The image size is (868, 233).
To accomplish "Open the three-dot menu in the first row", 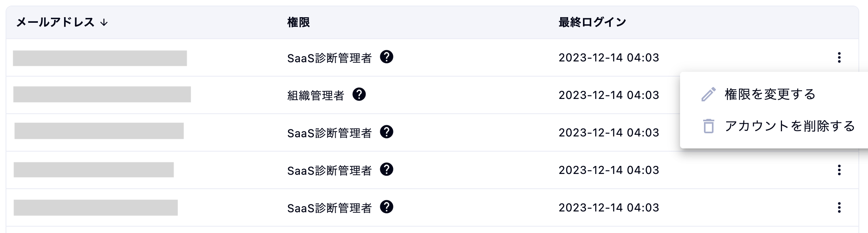I will 839,57.
